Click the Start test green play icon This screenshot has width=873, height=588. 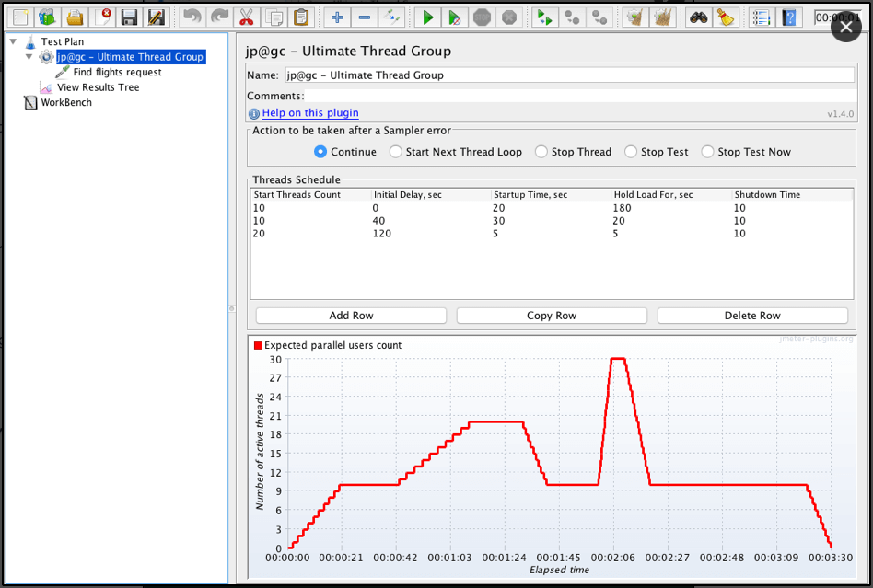click(x=427, y=17)
